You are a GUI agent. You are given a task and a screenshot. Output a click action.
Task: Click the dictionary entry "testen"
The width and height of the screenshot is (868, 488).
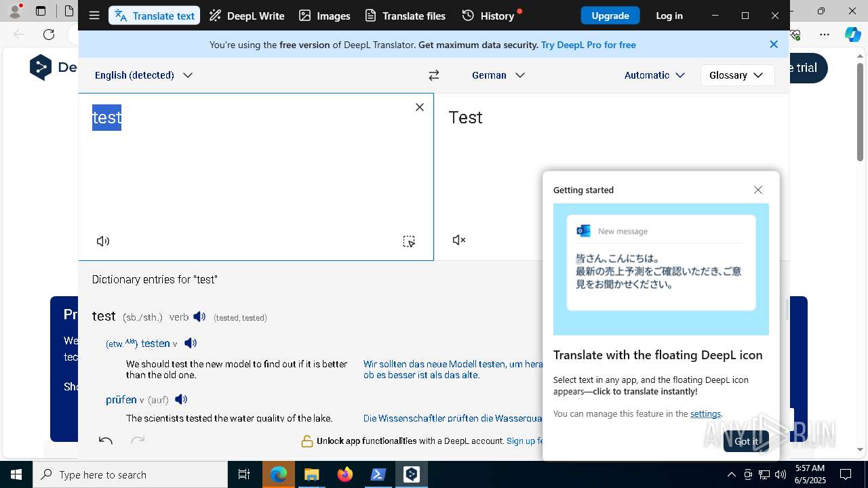tap(155, 344)
